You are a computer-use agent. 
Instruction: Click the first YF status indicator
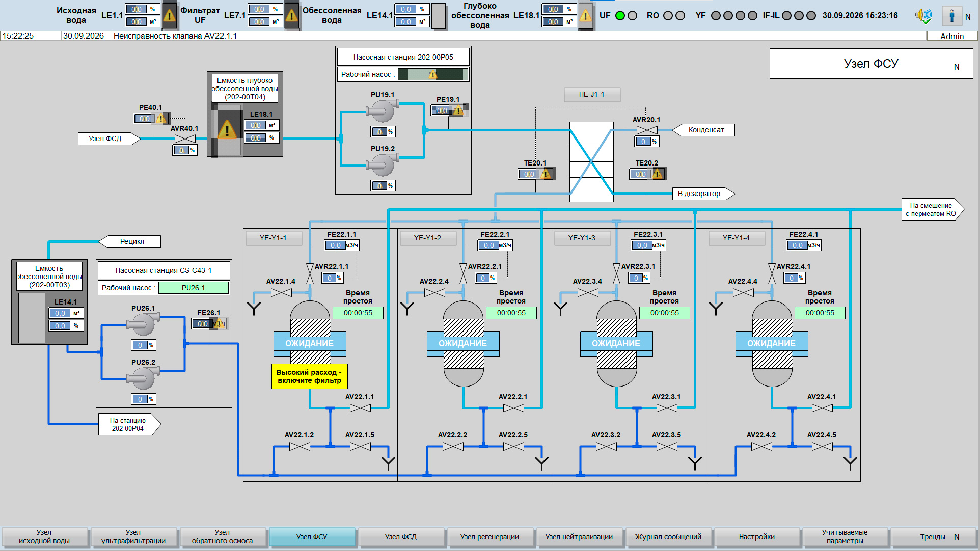[716, 15]
